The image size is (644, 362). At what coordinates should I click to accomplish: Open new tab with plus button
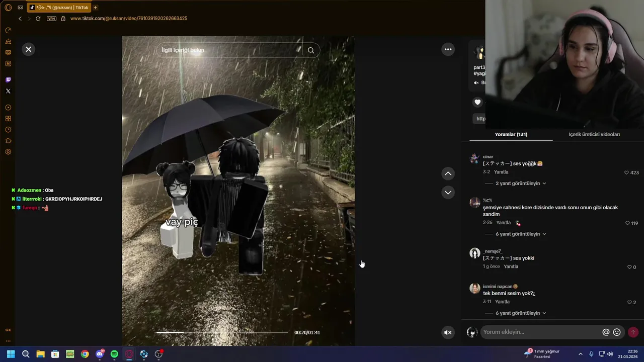(95, 8)
